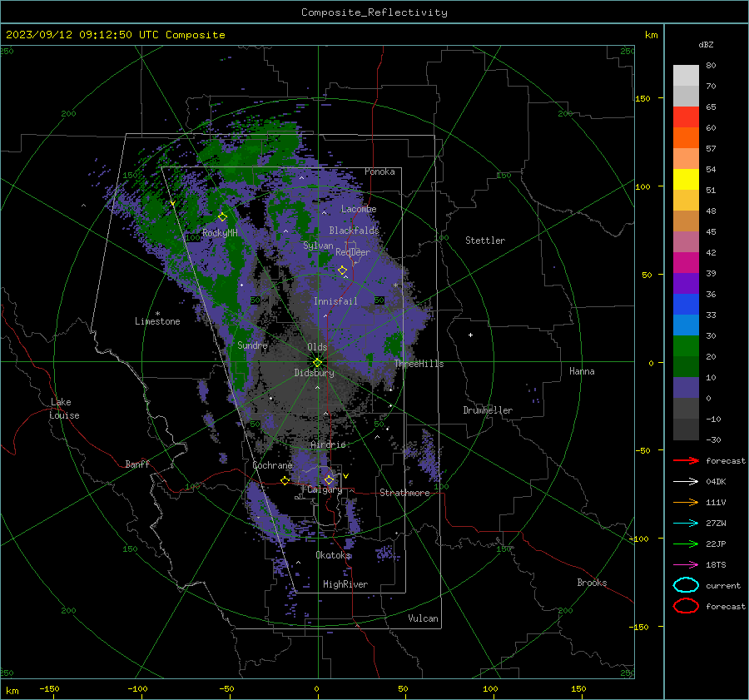Screen dimensions: 749x700
Task: Click the Blackfalds city label
Action: (x=354, y=231)
